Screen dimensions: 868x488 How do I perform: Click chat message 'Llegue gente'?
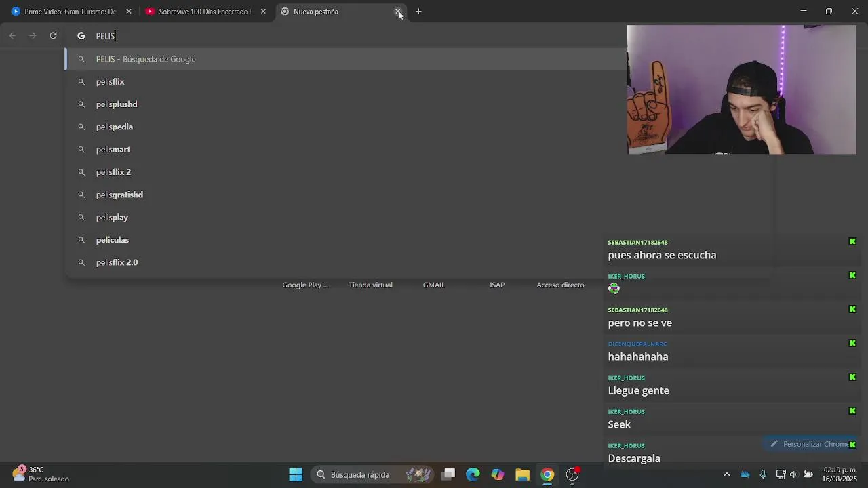pyautogui.click(x=638, y=390)
